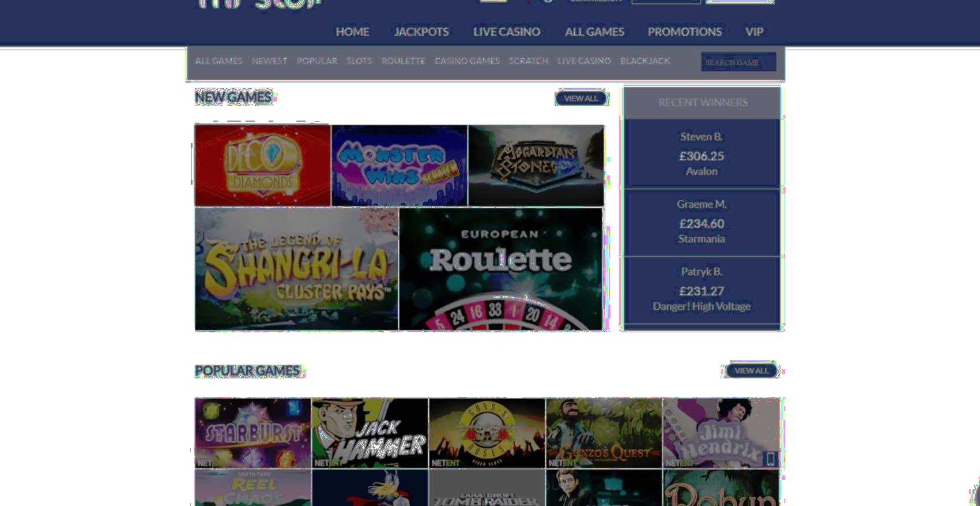Open the Monster Wins Scratch game
This screenshot has width=980, height=506.
399,166
